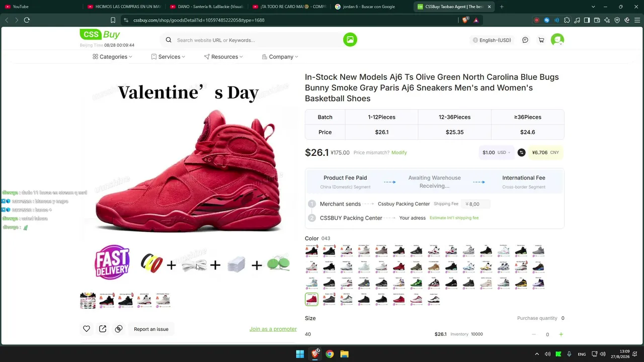The image size is (644, 362).
Task: Click Estimate Int'l shipping fee link
Action: coord(454,218)
